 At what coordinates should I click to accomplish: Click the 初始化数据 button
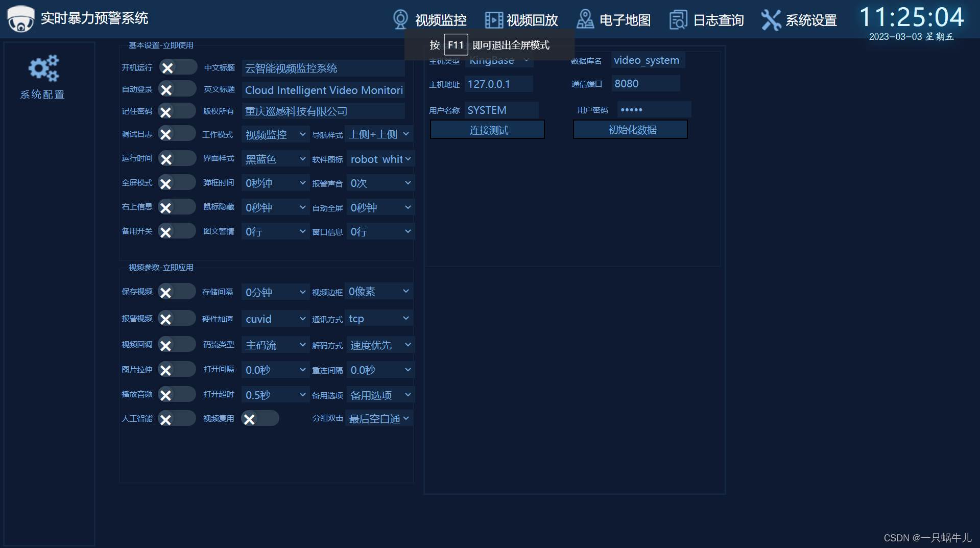click(x=630, y=129)
